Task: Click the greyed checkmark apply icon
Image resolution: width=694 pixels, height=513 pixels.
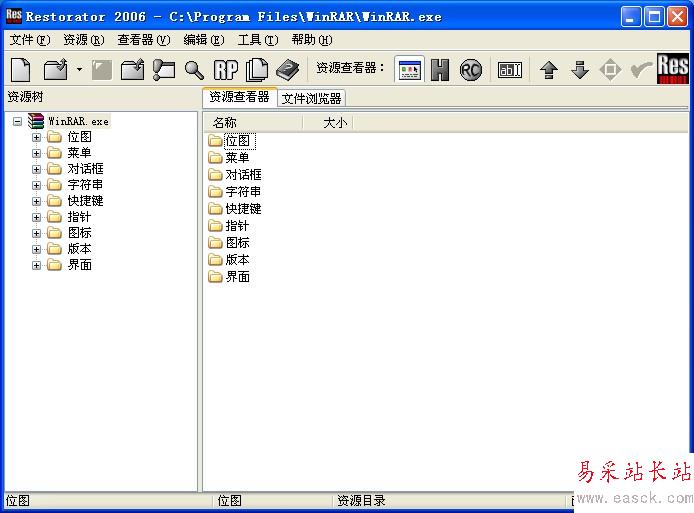Action: click(641, 69)
